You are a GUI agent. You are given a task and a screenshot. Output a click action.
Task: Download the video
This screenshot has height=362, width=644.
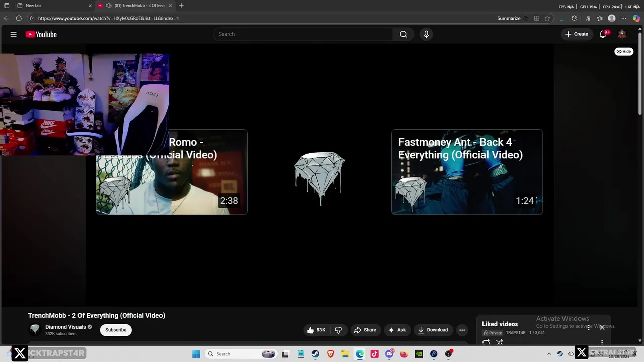pos(433,330)
